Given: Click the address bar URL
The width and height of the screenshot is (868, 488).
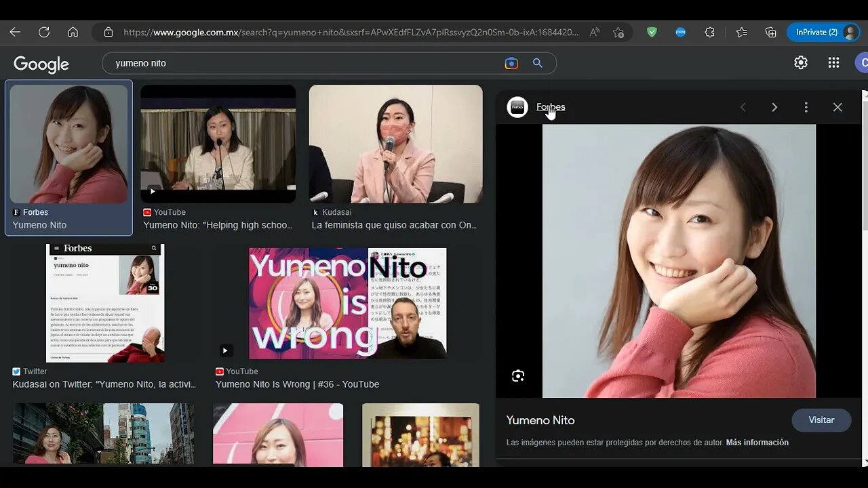Looking at the screenshot, I should click(x=351, y=32).
